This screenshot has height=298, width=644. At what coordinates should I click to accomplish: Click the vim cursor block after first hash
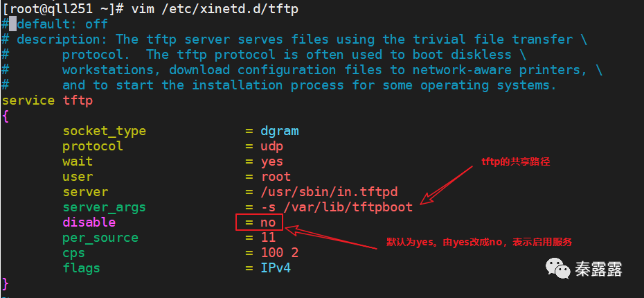pyautogui.click(x=13, y=24)
